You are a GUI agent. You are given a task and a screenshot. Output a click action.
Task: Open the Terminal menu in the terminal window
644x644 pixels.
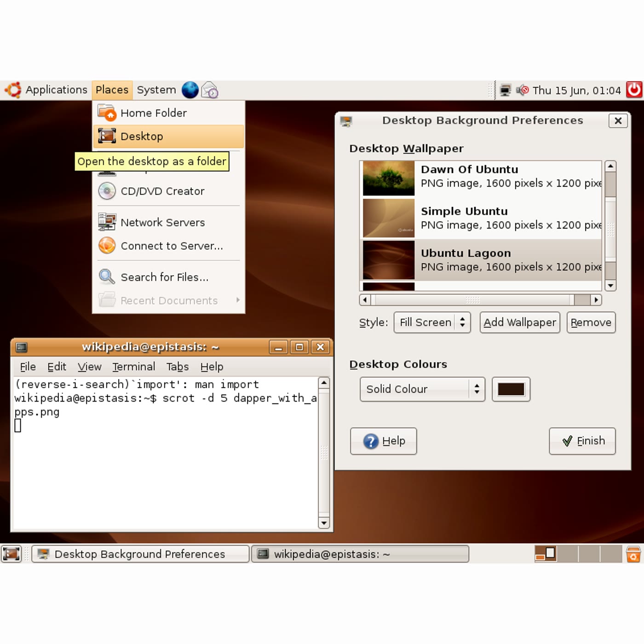pos(133,367)
